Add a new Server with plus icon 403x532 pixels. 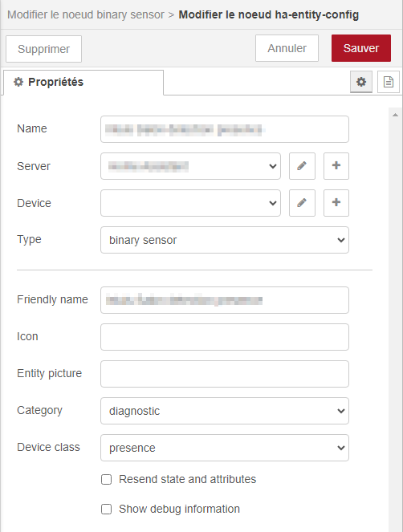[x=336, y=166]
